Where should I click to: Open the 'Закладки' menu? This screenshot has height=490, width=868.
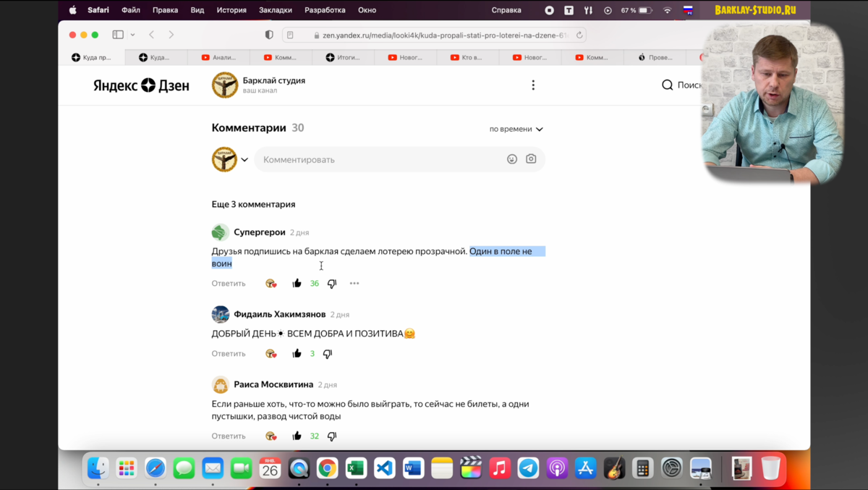(x=275, y=10)
